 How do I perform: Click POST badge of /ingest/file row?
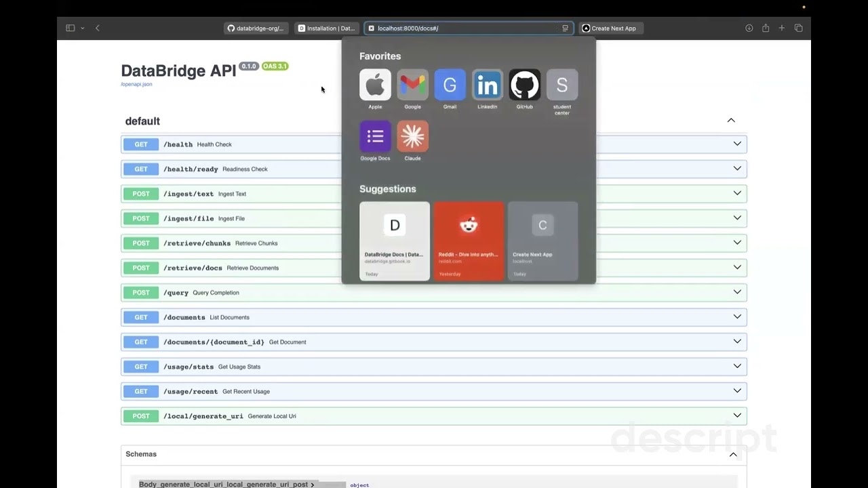coord(141,218)
